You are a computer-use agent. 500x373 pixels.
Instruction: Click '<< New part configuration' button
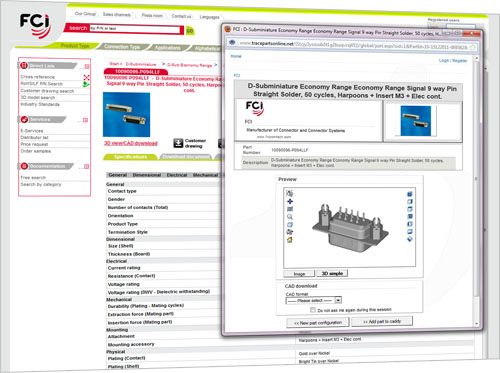tap(318, 323)
